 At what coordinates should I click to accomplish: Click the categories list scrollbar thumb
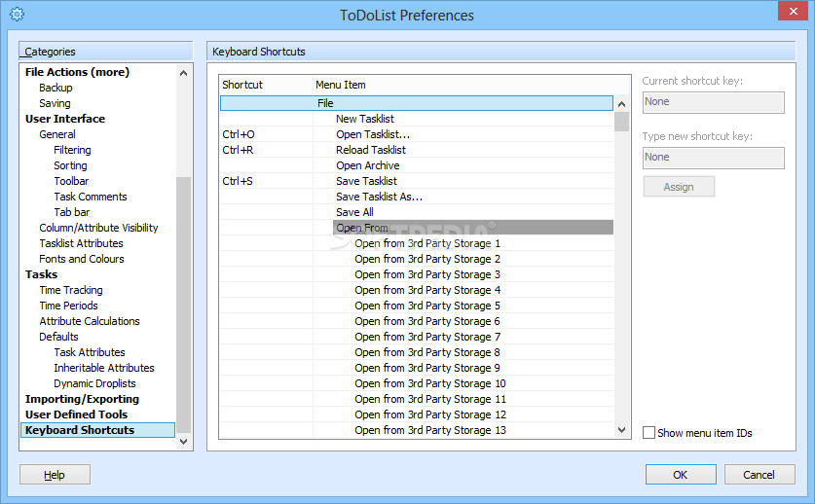coord(183,305)
